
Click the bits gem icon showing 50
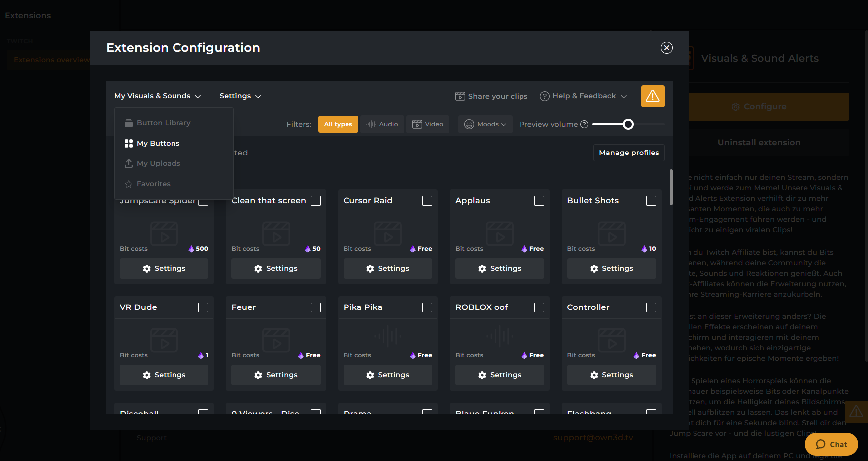click(x=308, y=249)
